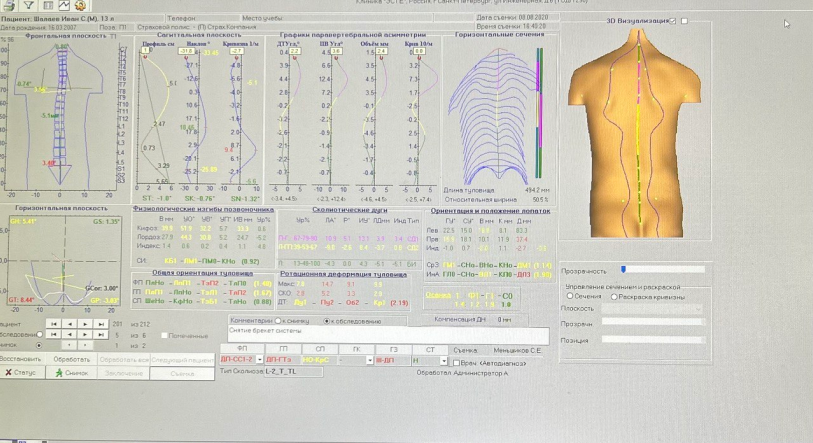The width and height of the screenshot is (813, 443).
Task: Open the СТ dropdown showing Н
Action: tap(444, 360)
